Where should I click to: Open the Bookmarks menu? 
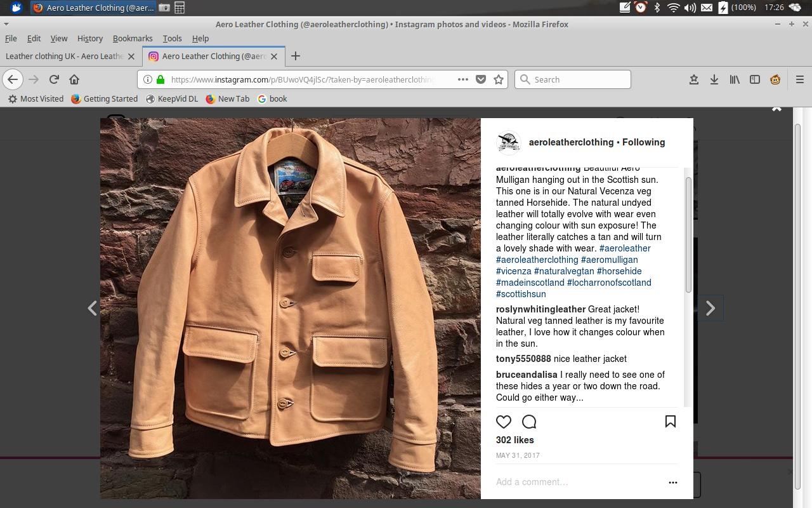(x=133, y=38)
